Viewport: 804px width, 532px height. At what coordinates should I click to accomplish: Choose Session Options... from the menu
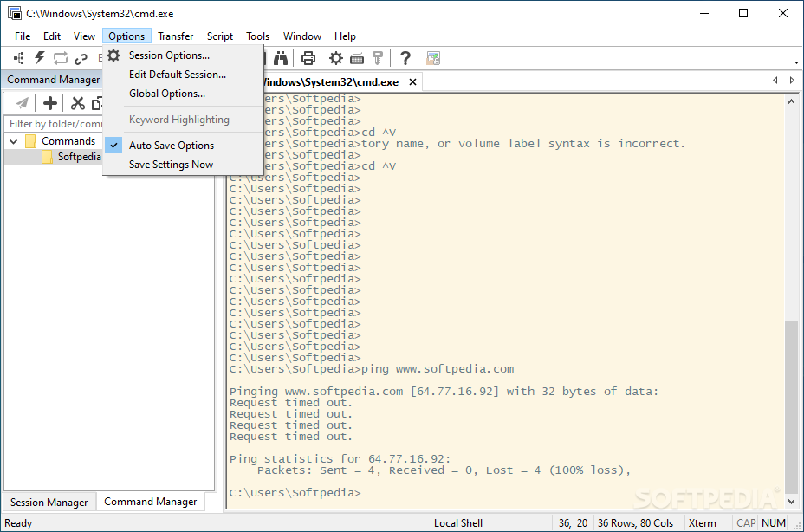(x=183, y=55)
